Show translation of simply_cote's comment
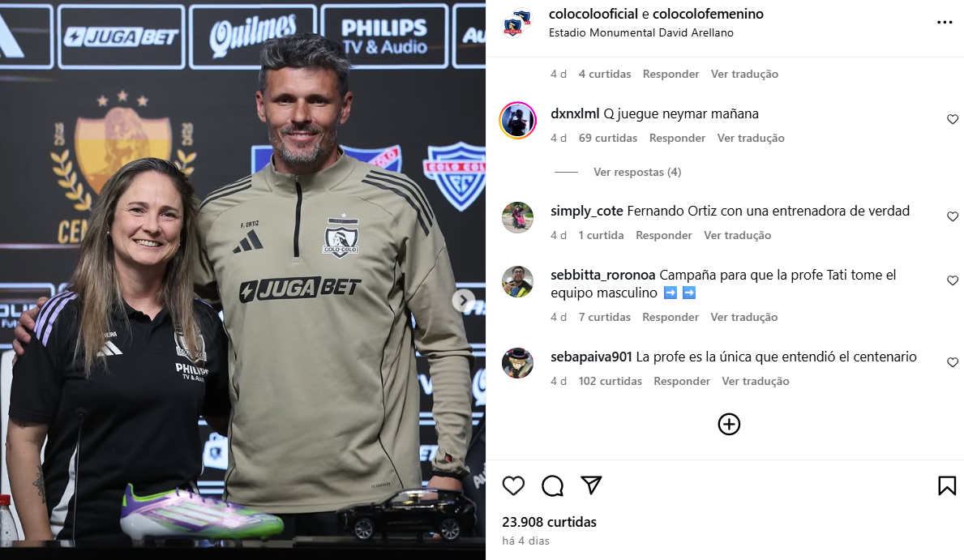This screenshot has width=964, height=560. coord(737,236)
